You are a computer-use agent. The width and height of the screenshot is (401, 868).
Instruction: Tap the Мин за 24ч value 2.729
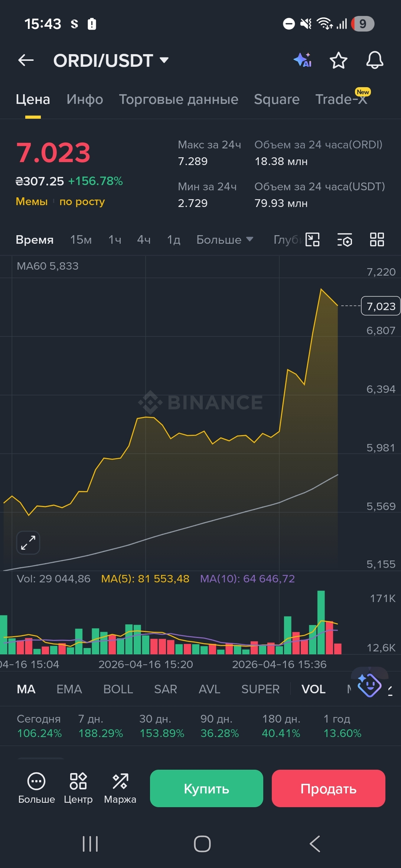click(x=193, y=203)
